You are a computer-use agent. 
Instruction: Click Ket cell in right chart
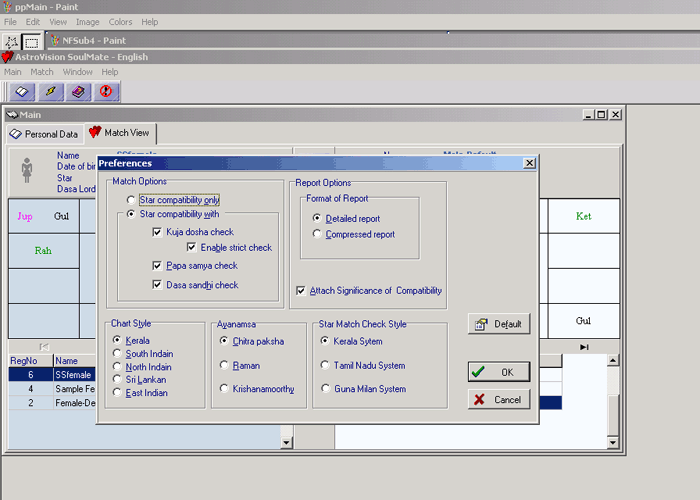[583, 216]
